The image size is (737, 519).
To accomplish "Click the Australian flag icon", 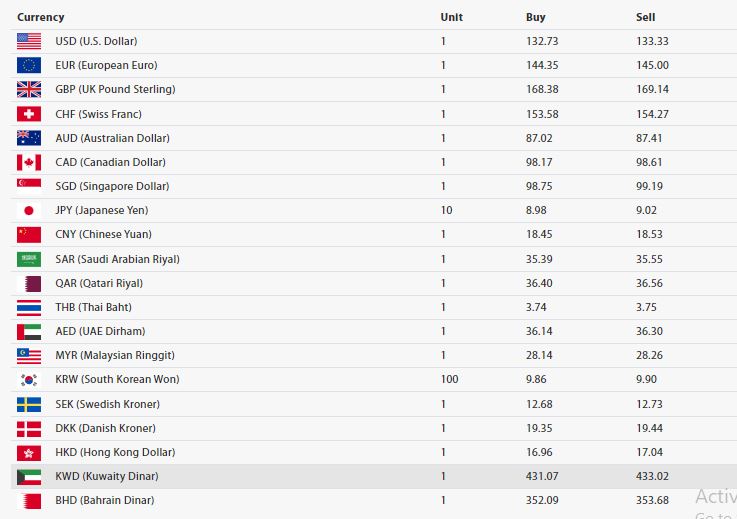I will 29,138.
